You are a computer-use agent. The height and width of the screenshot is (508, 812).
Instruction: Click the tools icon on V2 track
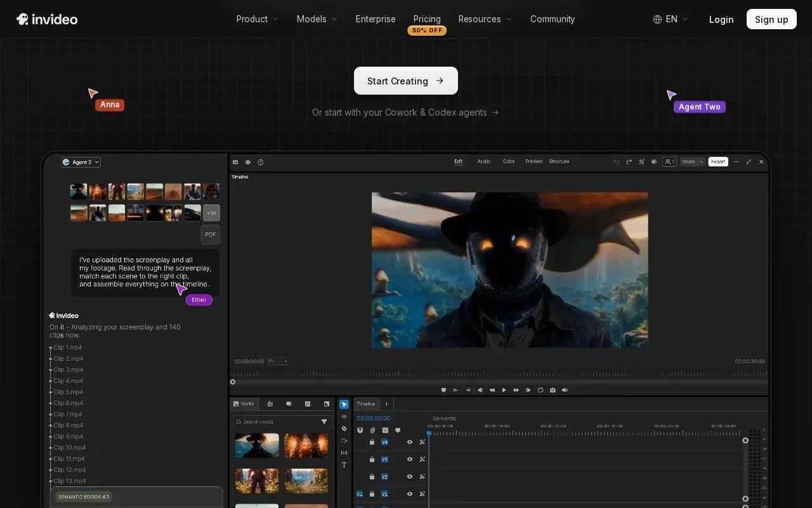pos(422,476)
